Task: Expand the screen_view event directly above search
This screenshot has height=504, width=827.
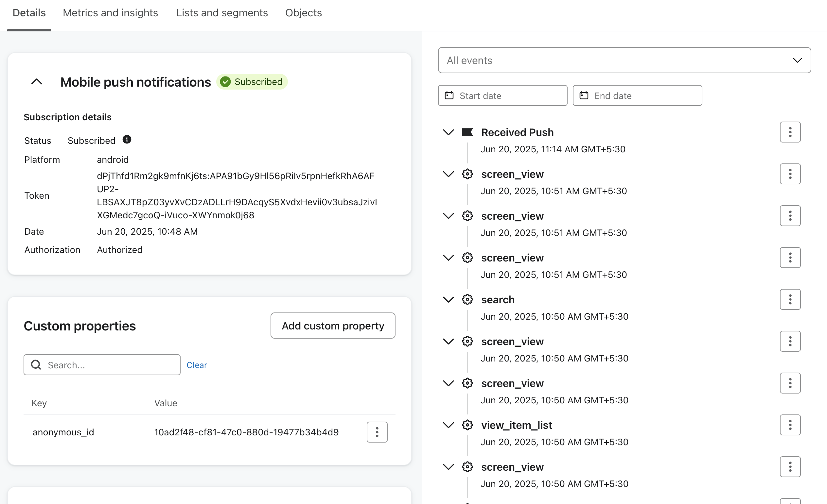Action: coord(449,258)
